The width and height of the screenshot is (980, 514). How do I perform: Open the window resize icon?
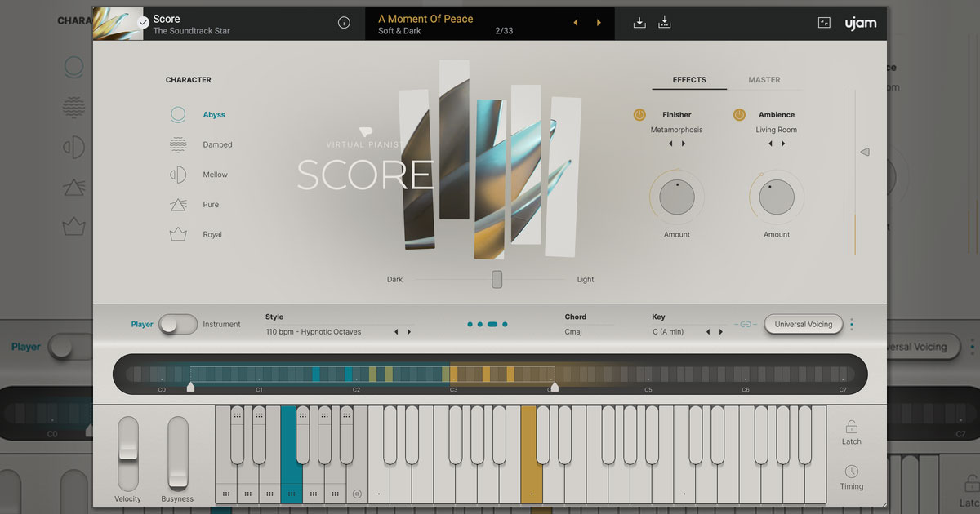[x=824, y=23]
